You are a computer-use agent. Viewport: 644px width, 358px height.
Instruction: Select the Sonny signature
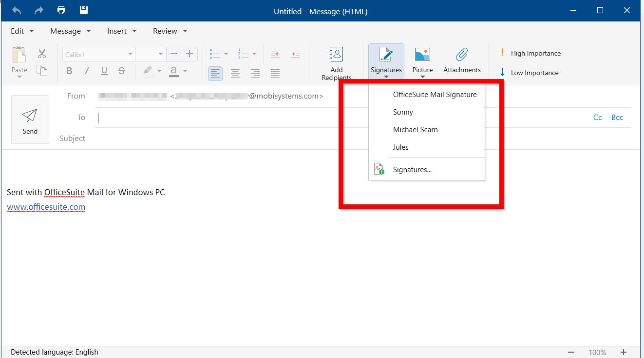(427, 112)
